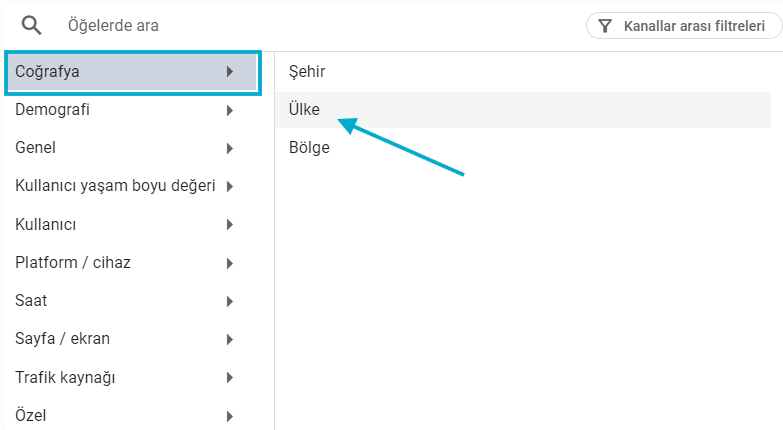Open Kanallar arası filtreleri button
Screen dimensions: 783x430
coord(684,26)
